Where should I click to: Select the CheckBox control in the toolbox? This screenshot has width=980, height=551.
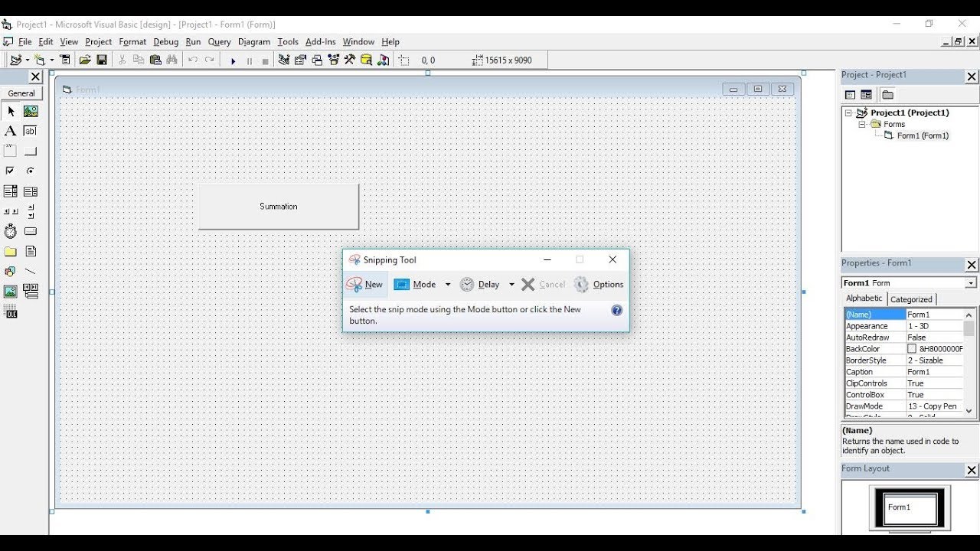click(x=11, y=171)
